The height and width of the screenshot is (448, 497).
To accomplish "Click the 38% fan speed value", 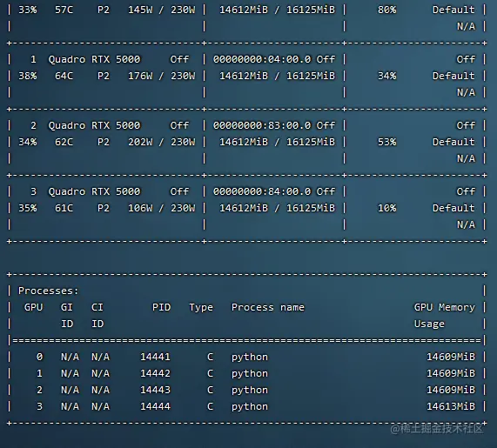I will [x=28, y=76].
